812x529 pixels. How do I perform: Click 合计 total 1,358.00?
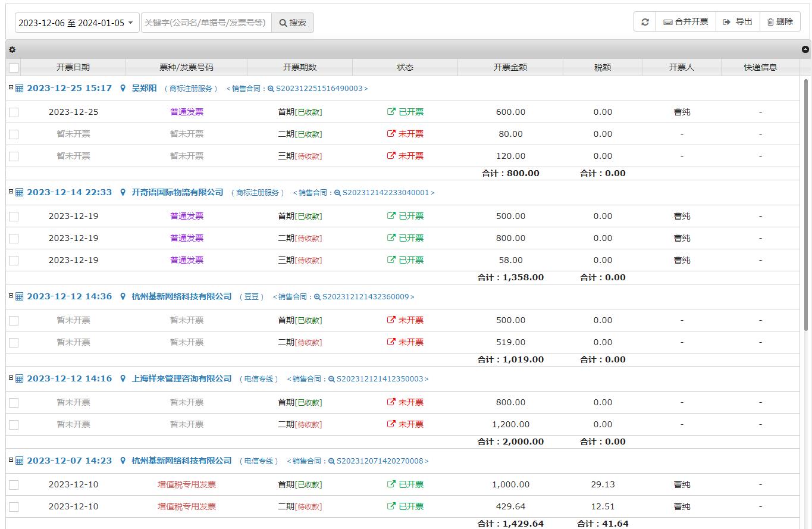[x=510, y=277]
